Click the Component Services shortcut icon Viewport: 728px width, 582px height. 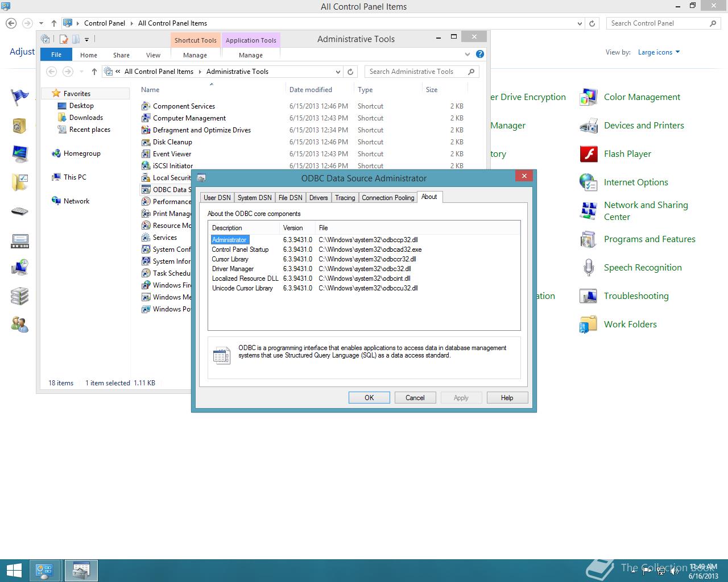click(x=146, y=106)
